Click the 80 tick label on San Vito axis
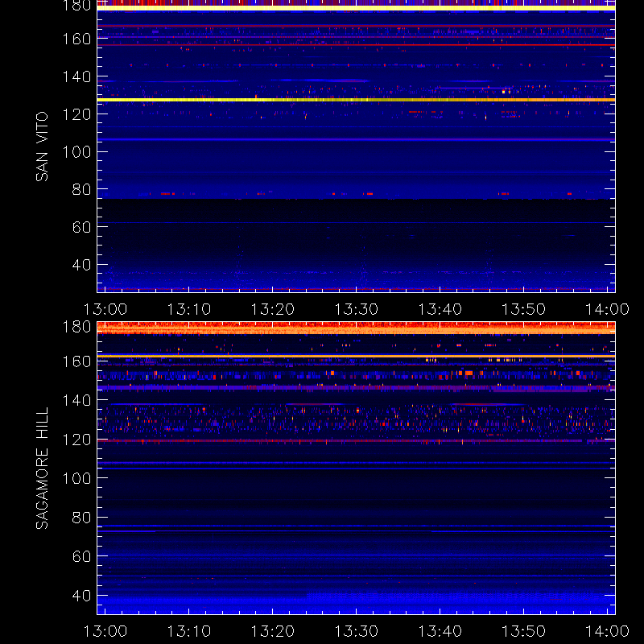 pyautogui.click(x=81, y=189)
